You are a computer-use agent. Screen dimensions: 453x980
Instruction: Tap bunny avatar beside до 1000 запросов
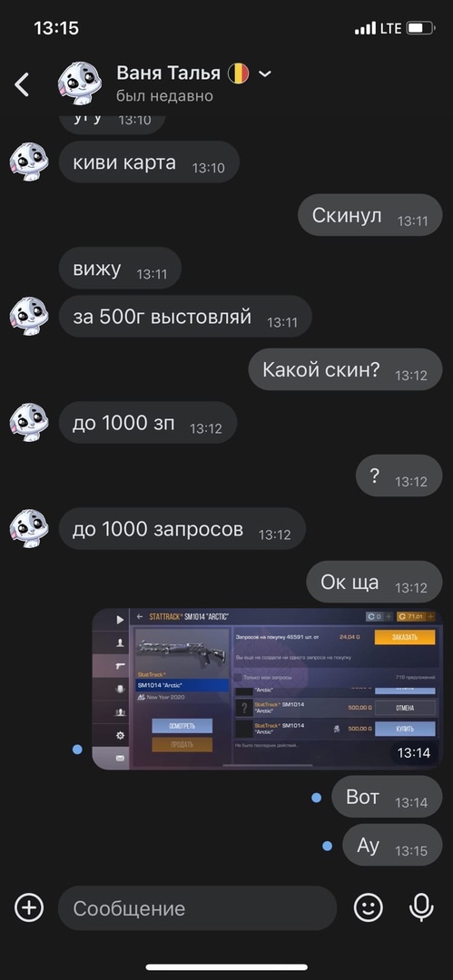29,529
